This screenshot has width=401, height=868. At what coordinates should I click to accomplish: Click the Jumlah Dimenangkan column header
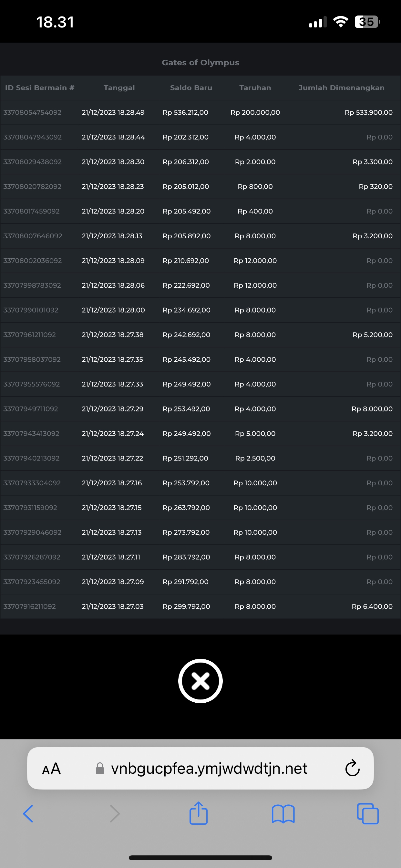[341, 88]
